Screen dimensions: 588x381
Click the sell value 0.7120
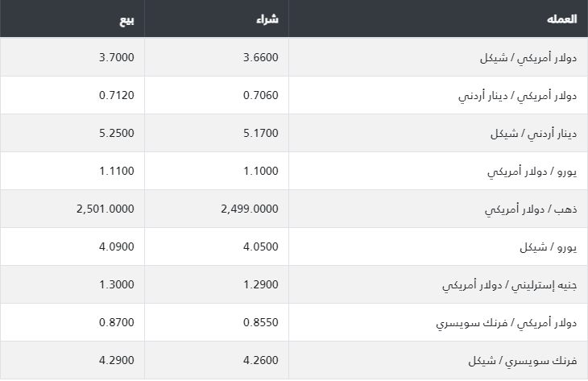point(116,95)
